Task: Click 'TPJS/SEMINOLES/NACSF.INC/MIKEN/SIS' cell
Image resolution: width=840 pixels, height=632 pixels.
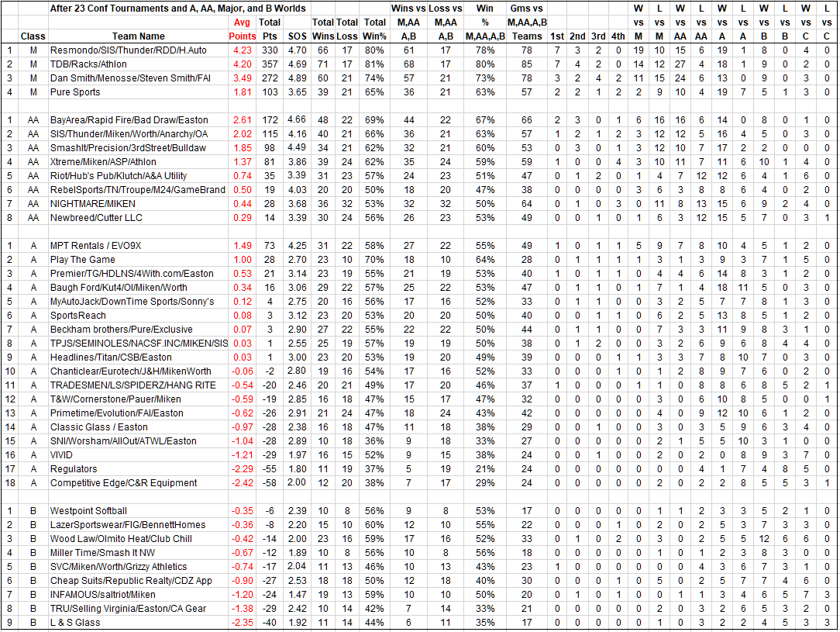Action: (138, 343)
